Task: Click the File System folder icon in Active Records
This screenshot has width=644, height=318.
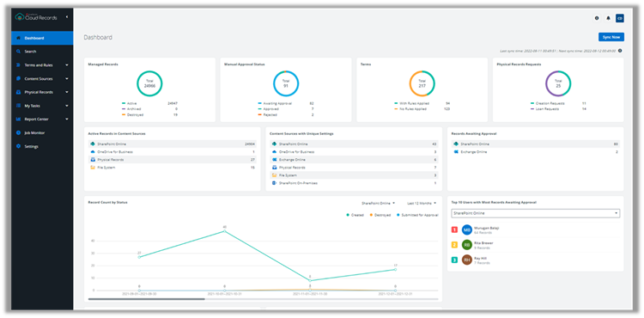Action: pos(93,168)
